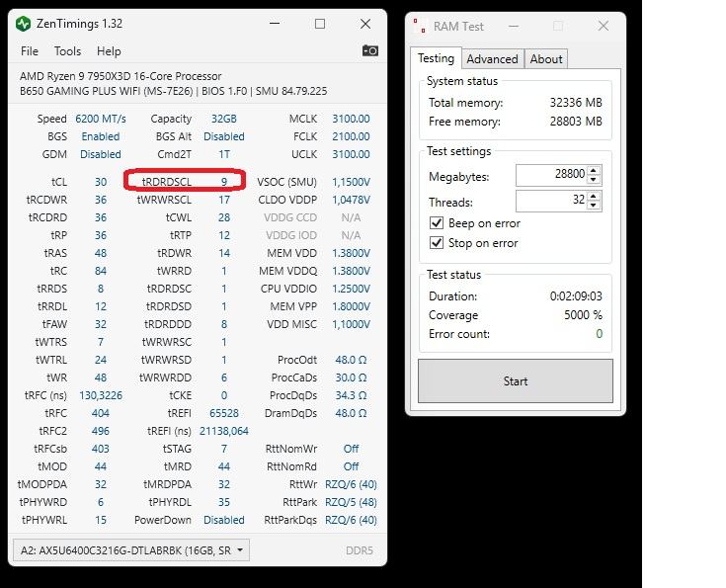This screenshot has height=588, width=726.
Task: Decrease Threads value with down arrow
Action: pos(594,206)
